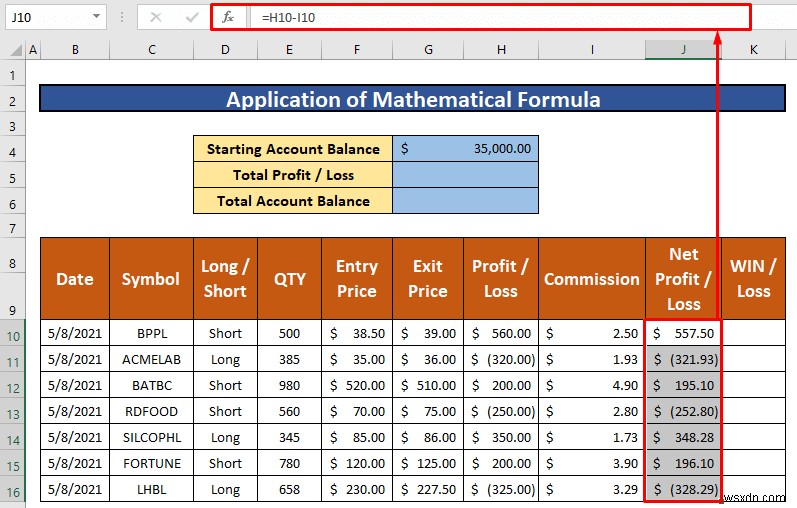The height and width of the screenshot is (508, 797).
Task: Click the (252.80) net loss cell
Action: click(x=684, y=411)
